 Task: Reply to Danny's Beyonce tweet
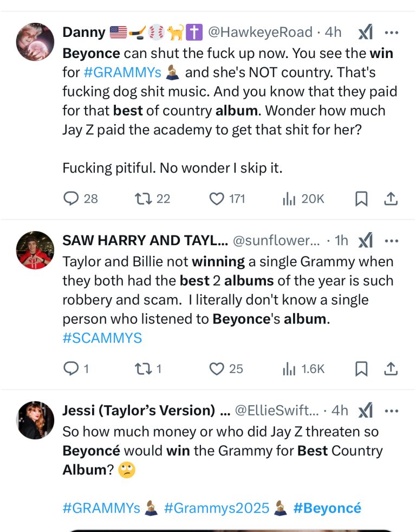point(71,199)
